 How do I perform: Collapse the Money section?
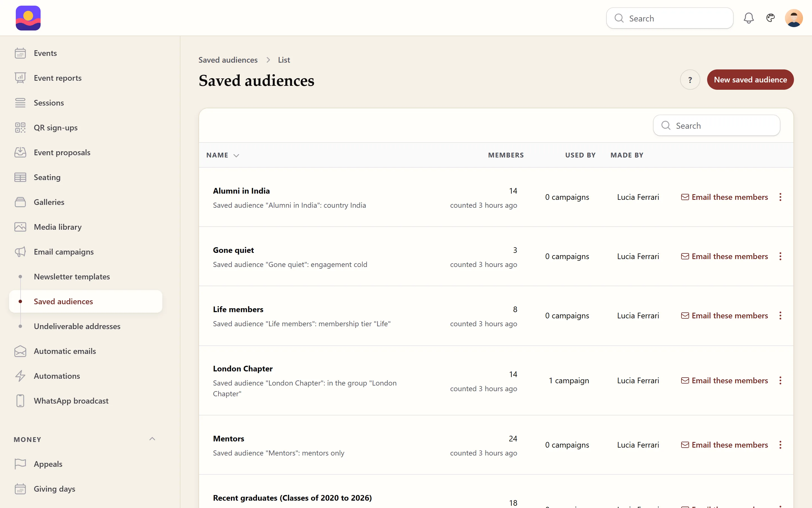(x=152, y=439)
